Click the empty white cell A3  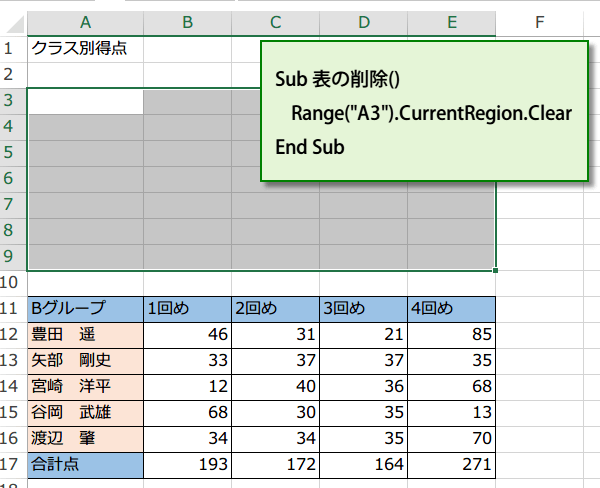pyautogui.click(x=85, y=100)
